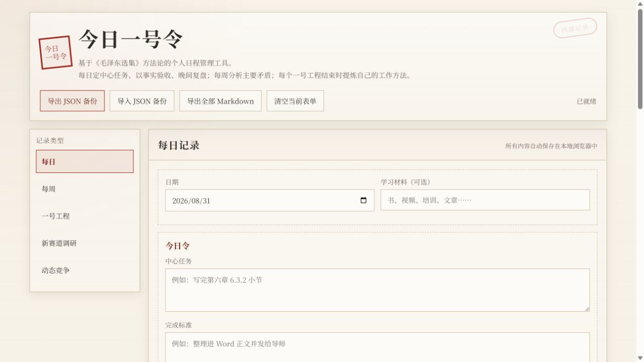
Task: Click the 今日令 section heading
Action: tap(178, 246)
